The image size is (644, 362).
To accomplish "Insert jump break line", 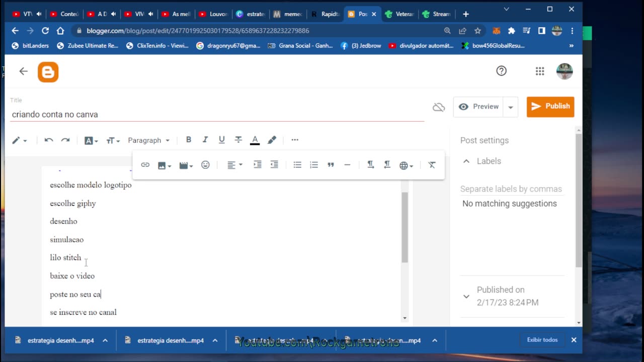I will tap(347, 165).
